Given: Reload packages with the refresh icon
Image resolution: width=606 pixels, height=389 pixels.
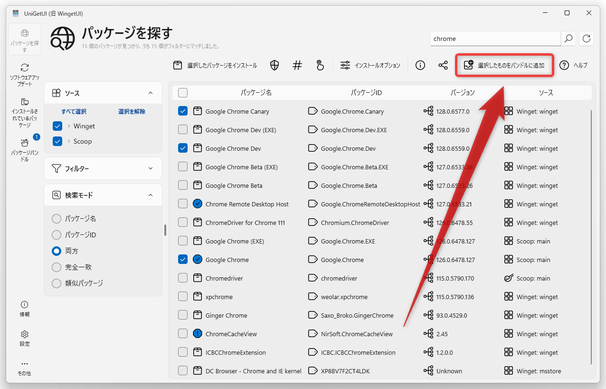Looking at the screenshot, I should point(586,39).
